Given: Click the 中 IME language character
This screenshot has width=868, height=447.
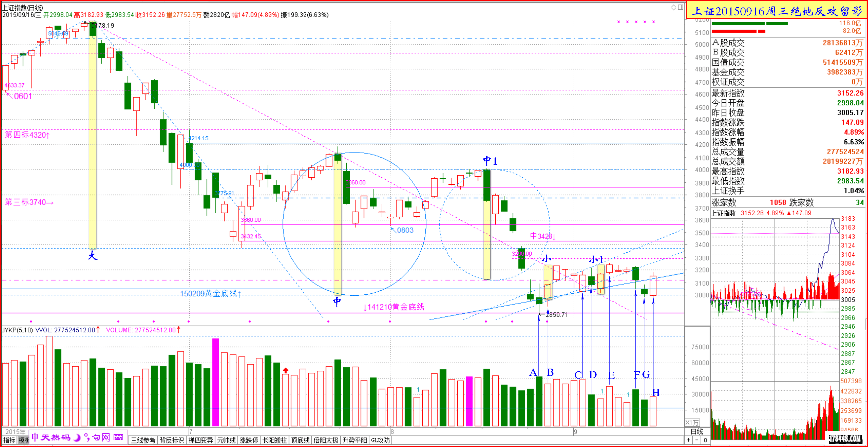Looking at the screenshot, I should [x=35, y=437].
